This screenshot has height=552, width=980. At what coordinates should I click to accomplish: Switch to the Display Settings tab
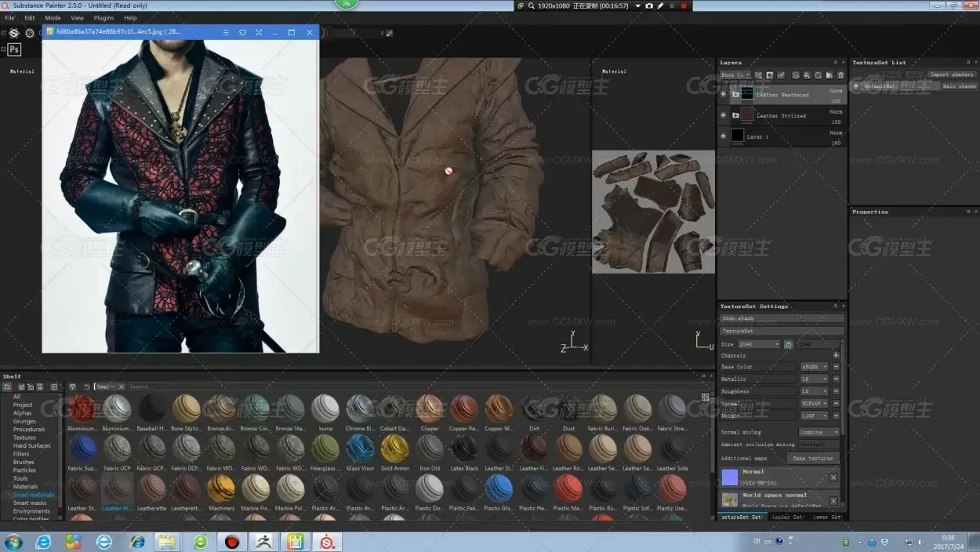tap(786, 517)
